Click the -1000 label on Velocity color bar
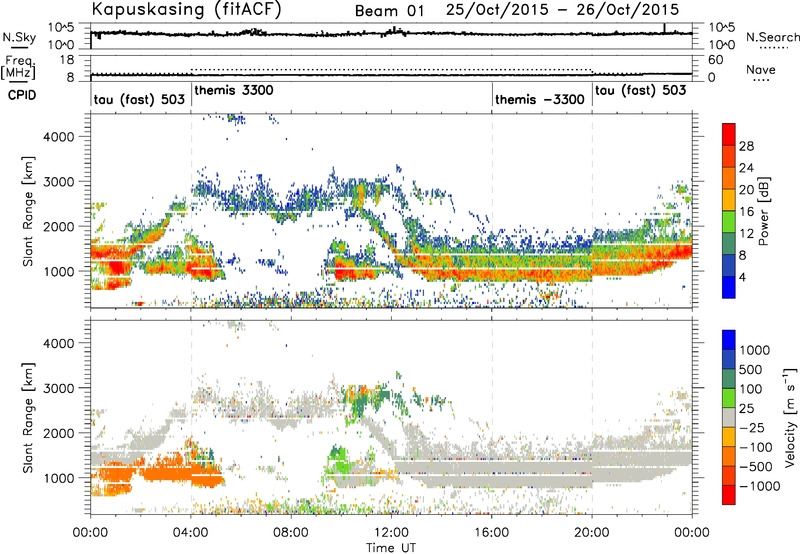Viewport: 800px width, 554px height. tap(760, 486)
